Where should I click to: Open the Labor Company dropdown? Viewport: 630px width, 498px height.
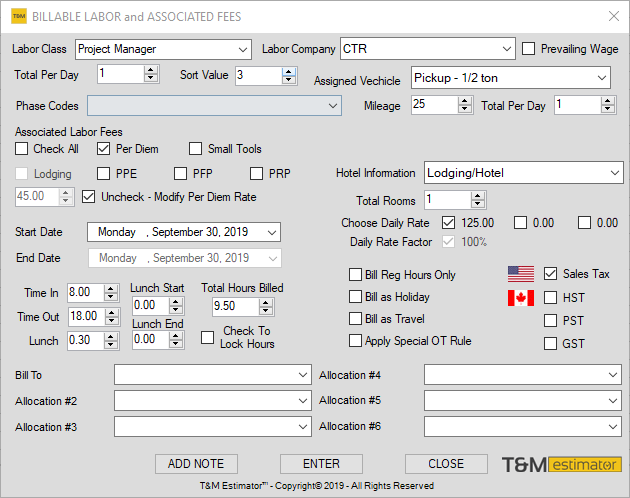pyautogui.click(x=507, y=49)
